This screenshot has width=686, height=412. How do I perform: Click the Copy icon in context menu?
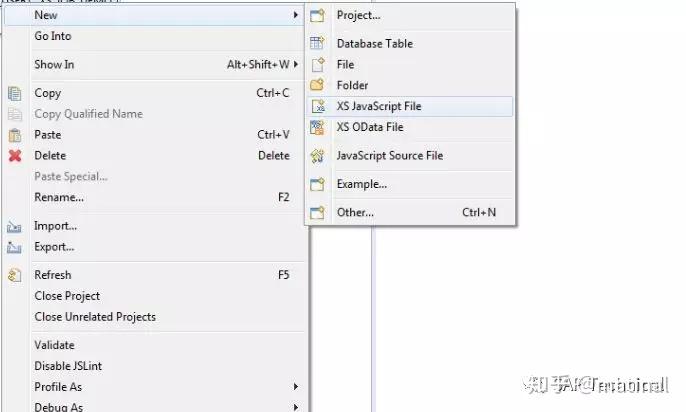click(15, 93)
